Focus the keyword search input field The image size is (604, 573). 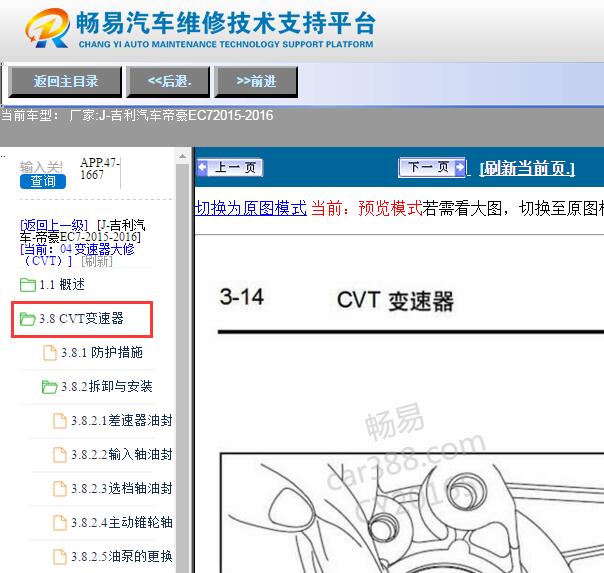point(41,167)
